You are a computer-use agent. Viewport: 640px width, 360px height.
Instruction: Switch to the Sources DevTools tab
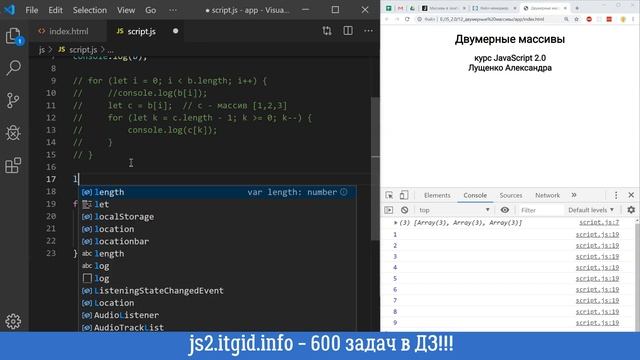click(511, 195)
